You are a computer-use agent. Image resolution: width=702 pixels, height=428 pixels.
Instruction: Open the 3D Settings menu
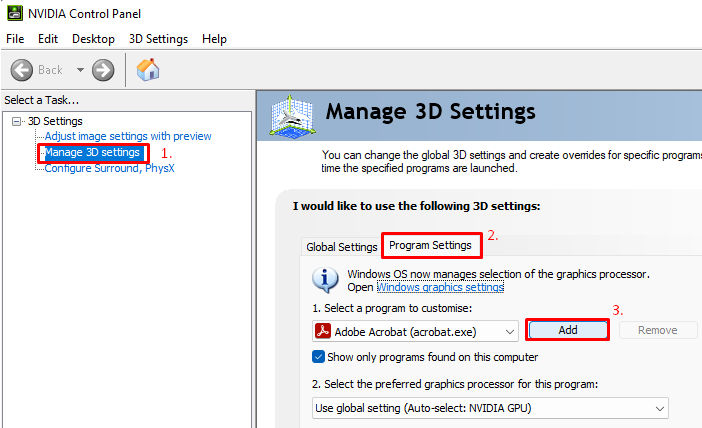[x=158, y=39]
